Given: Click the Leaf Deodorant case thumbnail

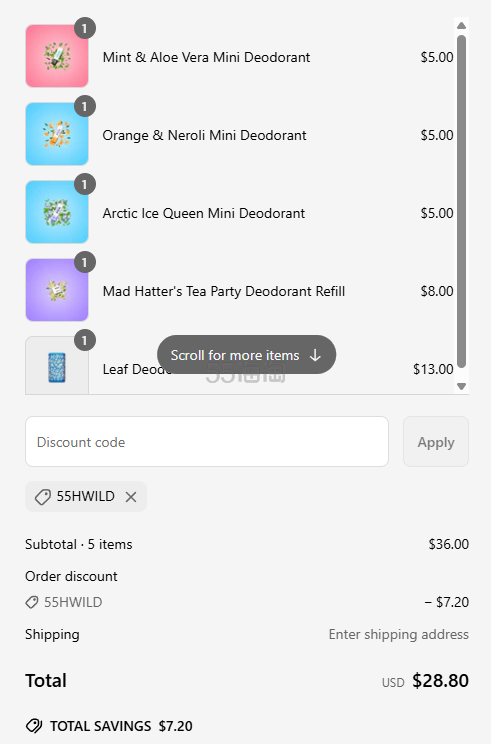Looking at the screenshot, I should 57,365.
